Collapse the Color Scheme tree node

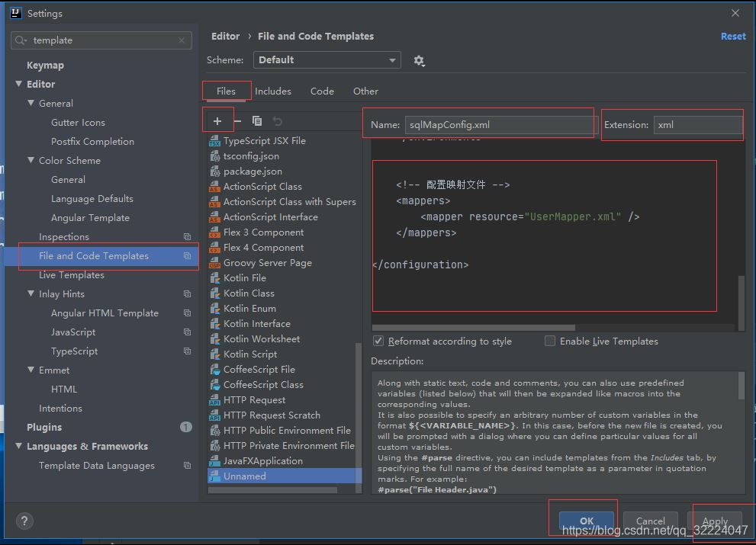click(x=31, y=160)
